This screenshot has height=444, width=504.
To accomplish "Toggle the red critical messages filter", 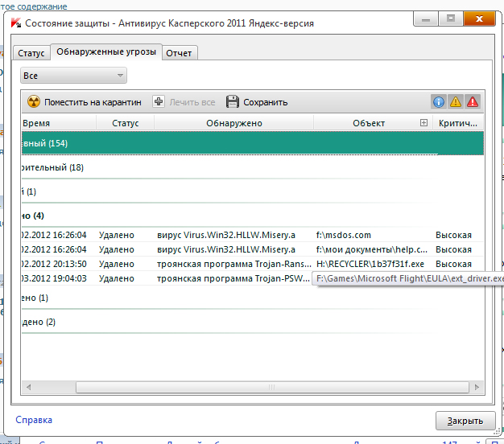I will pos(473,102).
